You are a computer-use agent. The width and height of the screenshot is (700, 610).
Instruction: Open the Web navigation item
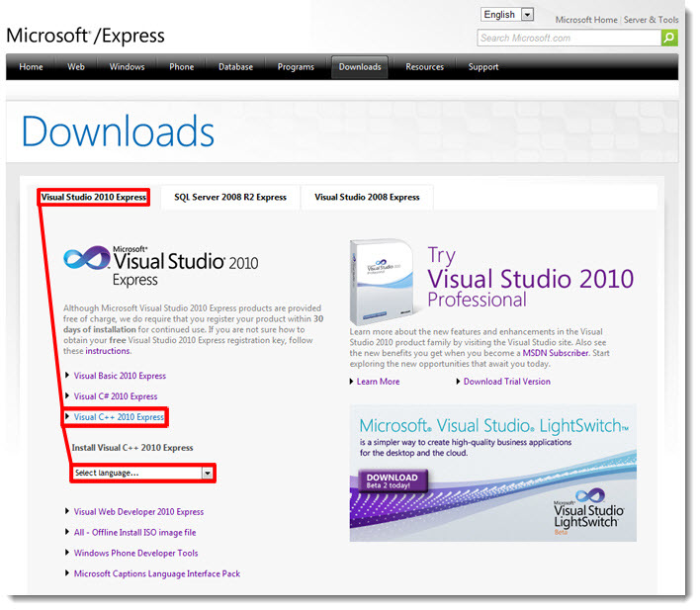(x=76, y=67)
